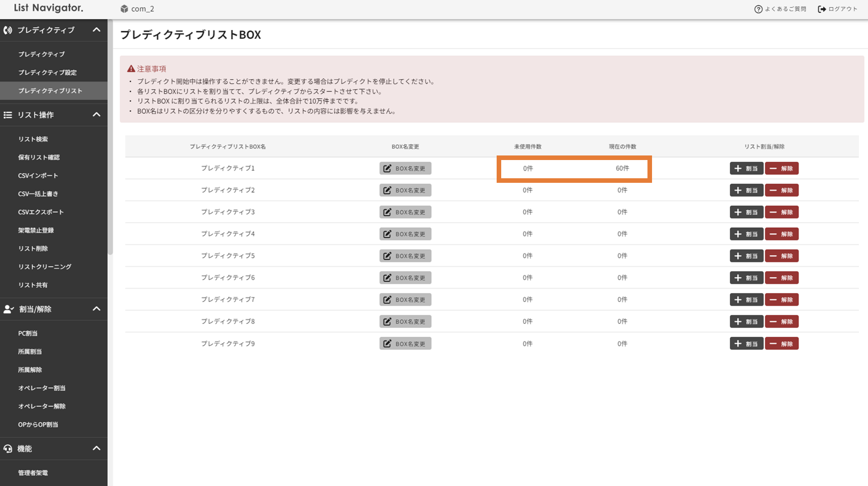This screenshot has height=486, width=868.
Task: Collapse the 機能 section chevron
Action: pyautogui.click(x=97, y=449)
